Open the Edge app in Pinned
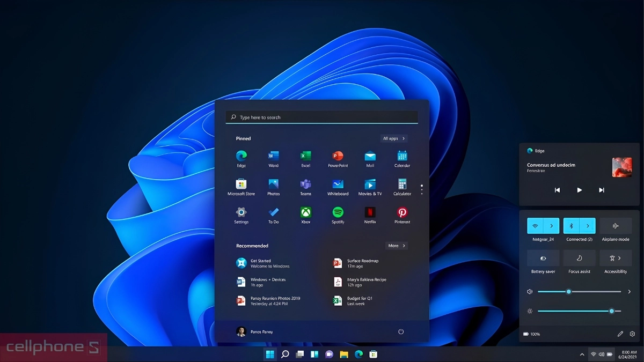The width and height of the screenshot is (644, 362). tap(241, 159)
